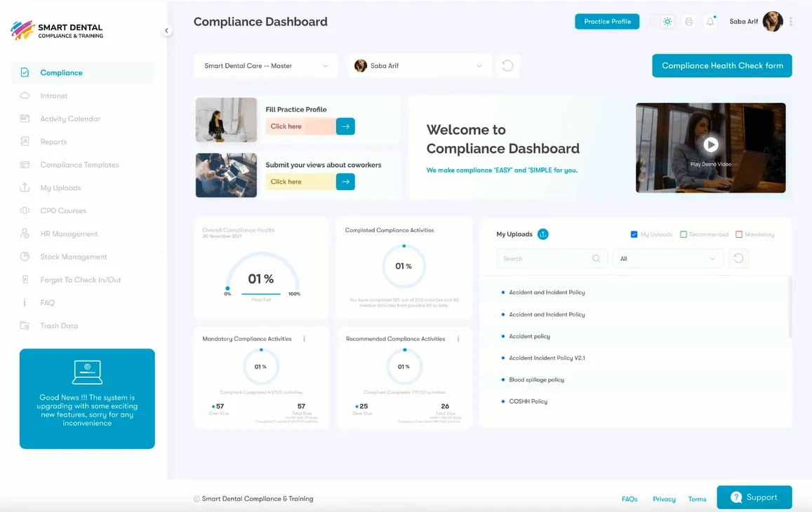
Task: Open notifications bell icon
Action: 710,22
